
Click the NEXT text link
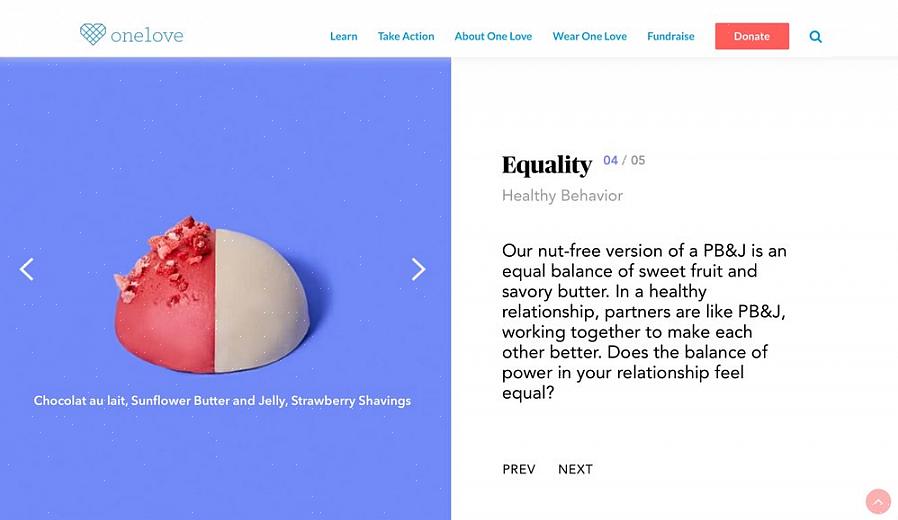tap(575, 469)
